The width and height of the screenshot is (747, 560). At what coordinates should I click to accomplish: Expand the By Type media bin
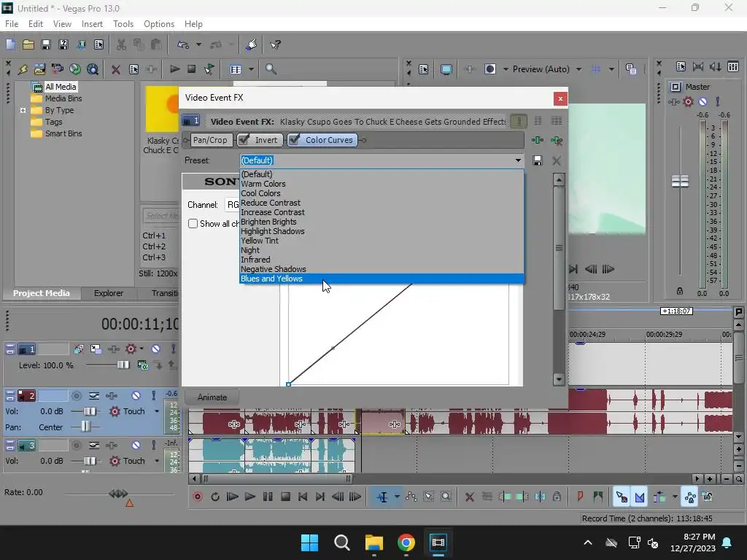click(x=23, y=110)
